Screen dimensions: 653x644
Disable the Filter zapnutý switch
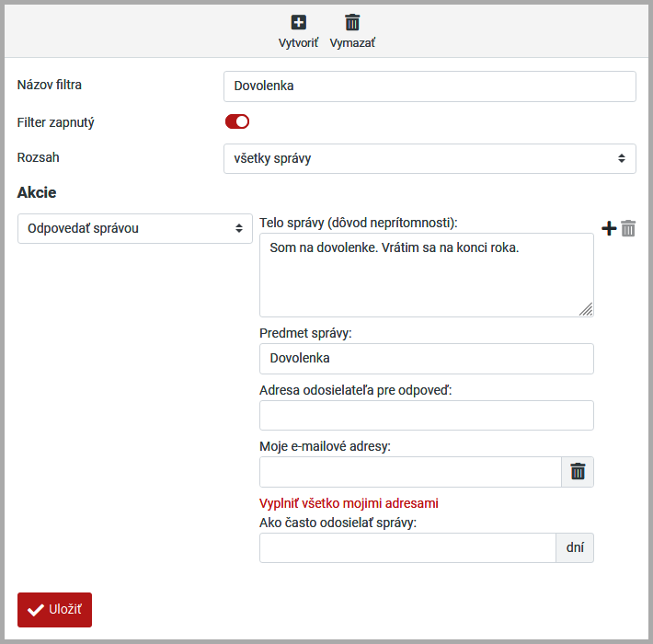(x=237, y=121)
